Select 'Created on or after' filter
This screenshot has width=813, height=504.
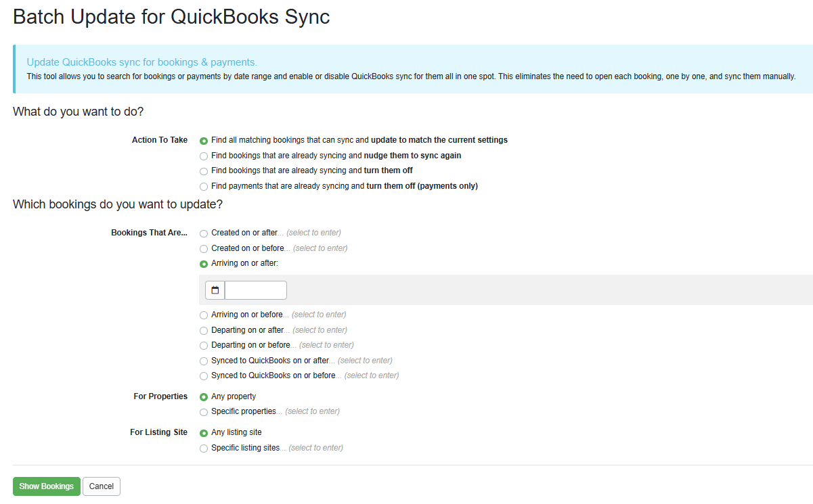[204, 232]
